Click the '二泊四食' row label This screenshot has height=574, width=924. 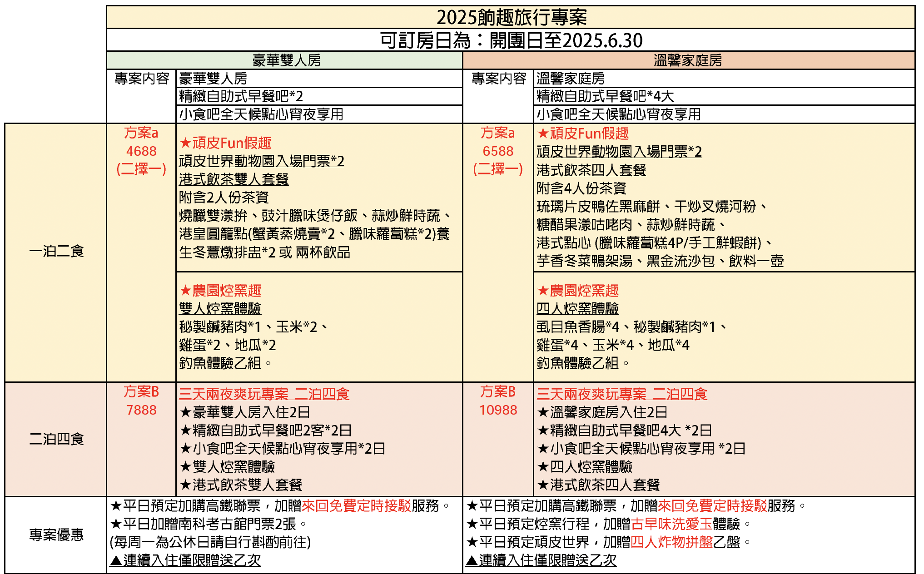(x=56, y=439)
